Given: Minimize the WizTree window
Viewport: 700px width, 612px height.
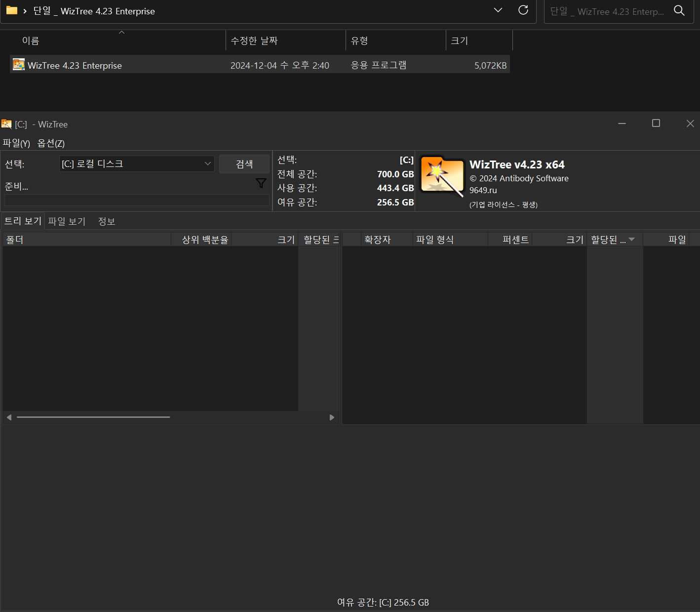Looking at the screenshot, I should [x=622, y=123].
